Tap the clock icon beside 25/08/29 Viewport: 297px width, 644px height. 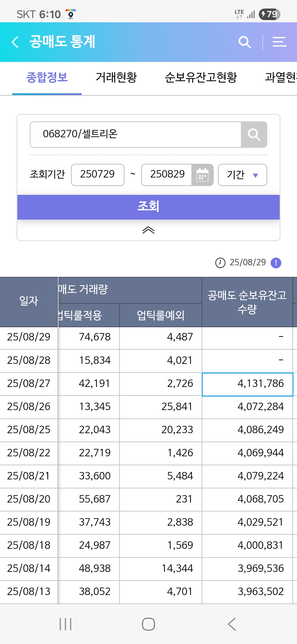coord(220,263)
